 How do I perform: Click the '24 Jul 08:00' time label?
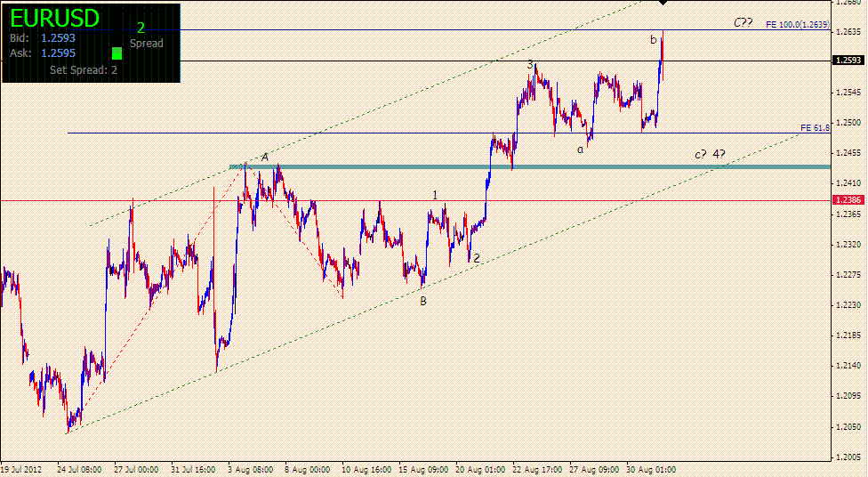79,470
